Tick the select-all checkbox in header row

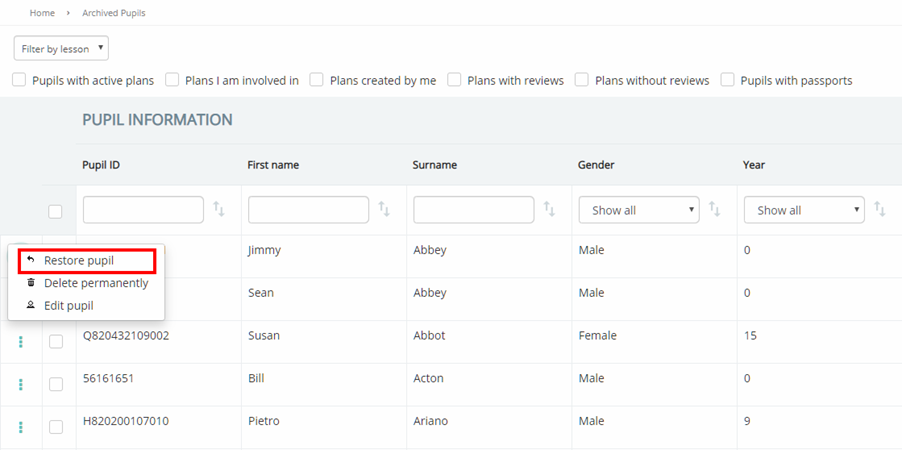coord(55,211)
